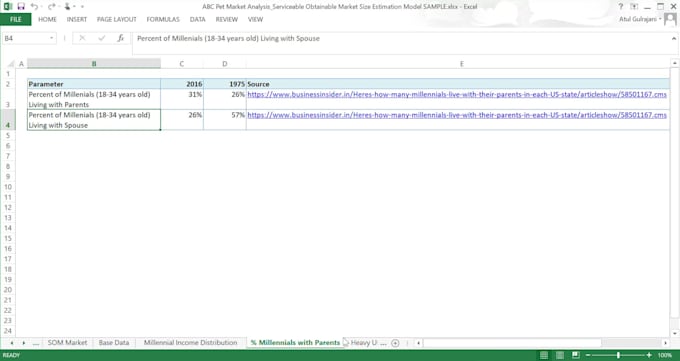
Task: Add a new sheet with plus icon
Action: [x=395, y=343]
